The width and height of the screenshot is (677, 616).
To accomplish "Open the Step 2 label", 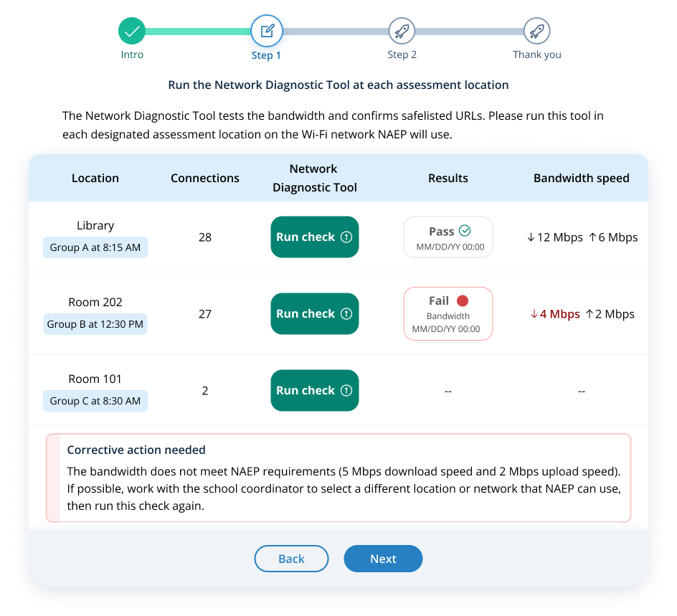I will coord(402,55).
